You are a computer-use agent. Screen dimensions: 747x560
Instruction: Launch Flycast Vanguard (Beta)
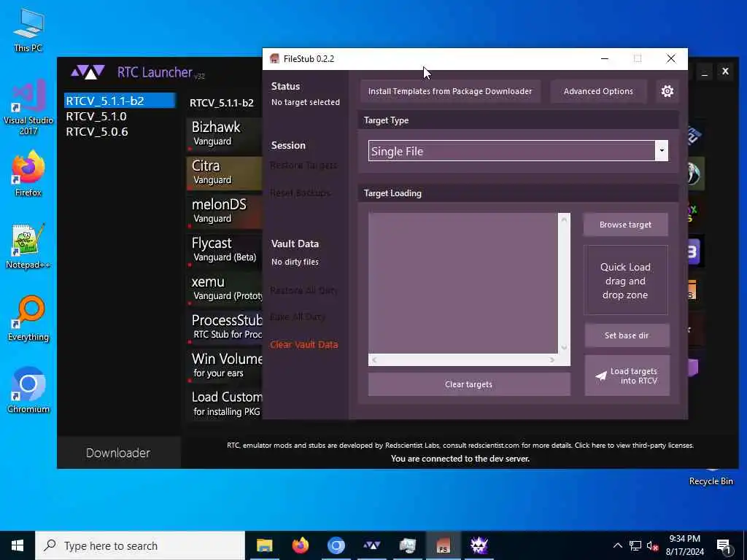coord(225,250)
